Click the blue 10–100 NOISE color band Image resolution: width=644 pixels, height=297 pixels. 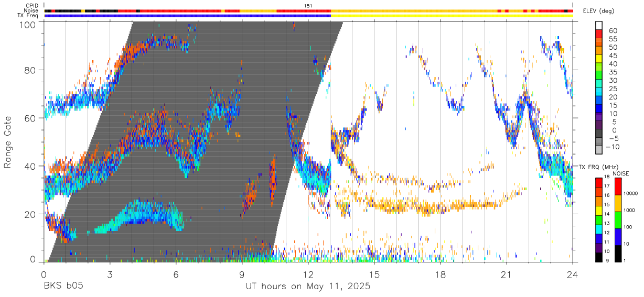tap(617, 237)
